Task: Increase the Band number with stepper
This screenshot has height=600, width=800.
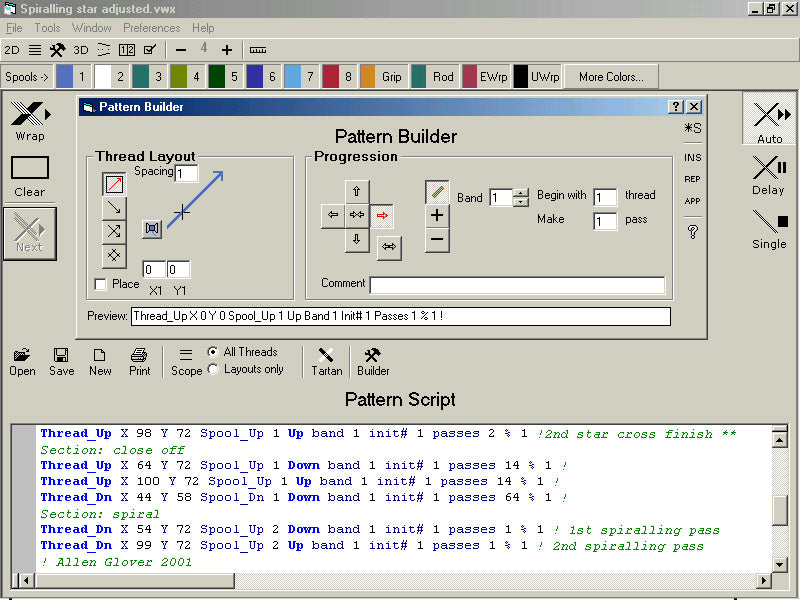Action: click(x=520, y=193)
